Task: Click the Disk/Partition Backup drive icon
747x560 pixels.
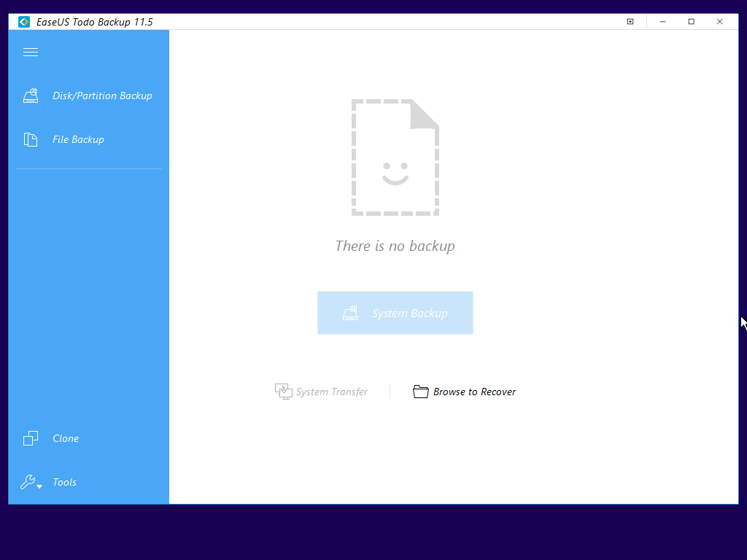Action: [31, 96]
